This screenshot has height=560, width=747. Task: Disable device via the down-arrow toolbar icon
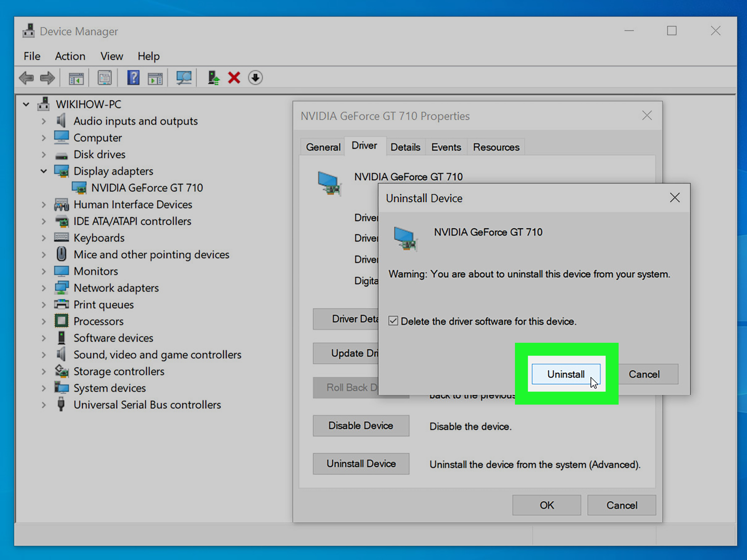[255, 78]
